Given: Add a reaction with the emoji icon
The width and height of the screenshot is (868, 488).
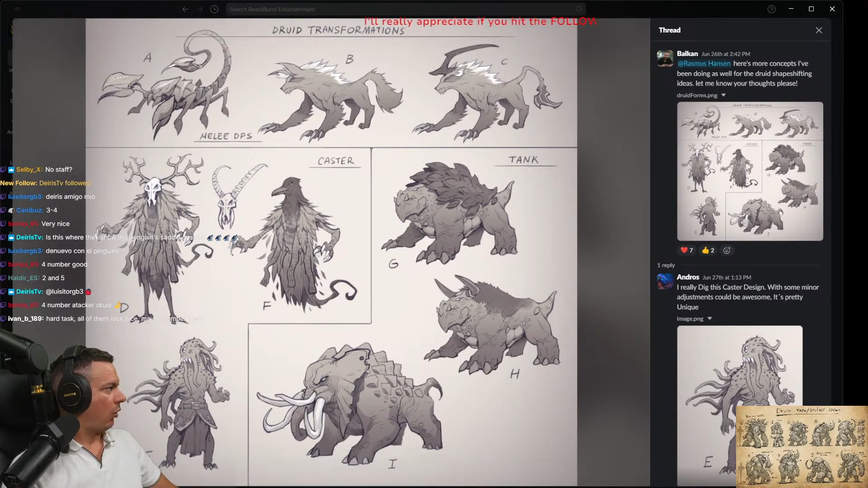Looking at the screenshot, I should pos(726,250).
